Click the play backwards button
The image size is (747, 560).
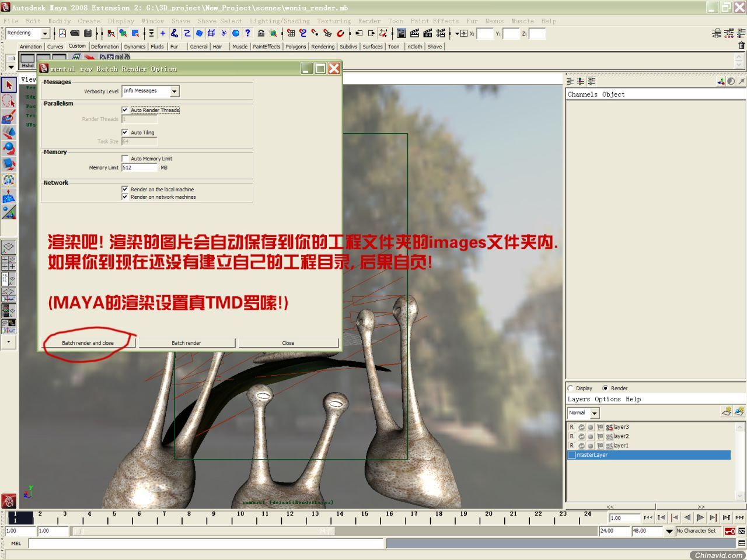(687, 517)
